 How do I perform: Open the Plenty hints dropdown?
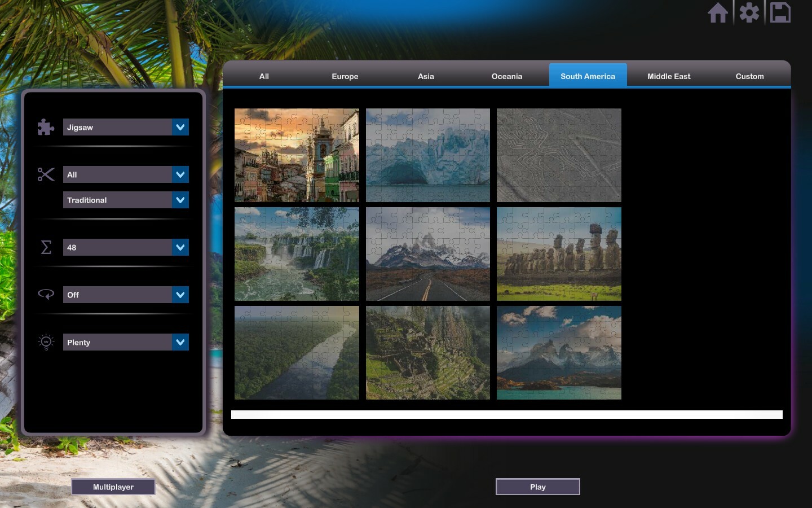tap(126, 342)
